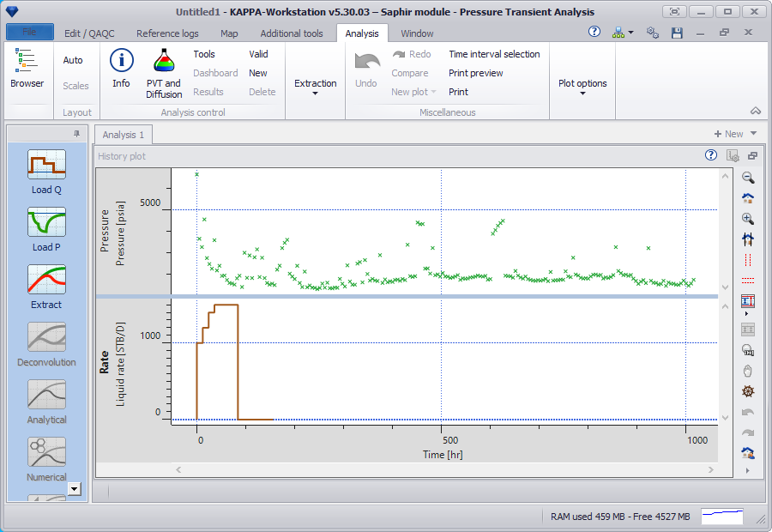Toggle the sidebar pin icon
This screenshot has height=532, width=772.
pos(76,134)
